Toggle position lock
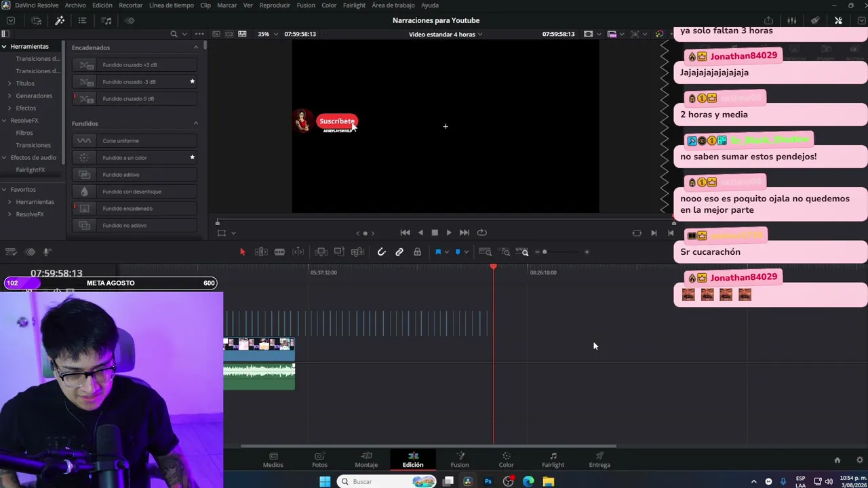The width and height of the screenshot is (868, 488). tap(417, 252)
